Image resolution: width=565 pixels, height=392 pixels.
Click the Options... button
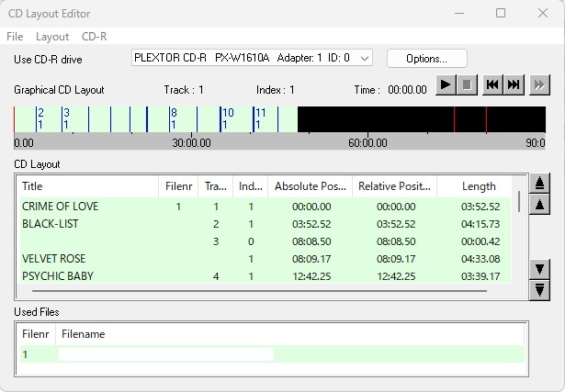(426, 58)
